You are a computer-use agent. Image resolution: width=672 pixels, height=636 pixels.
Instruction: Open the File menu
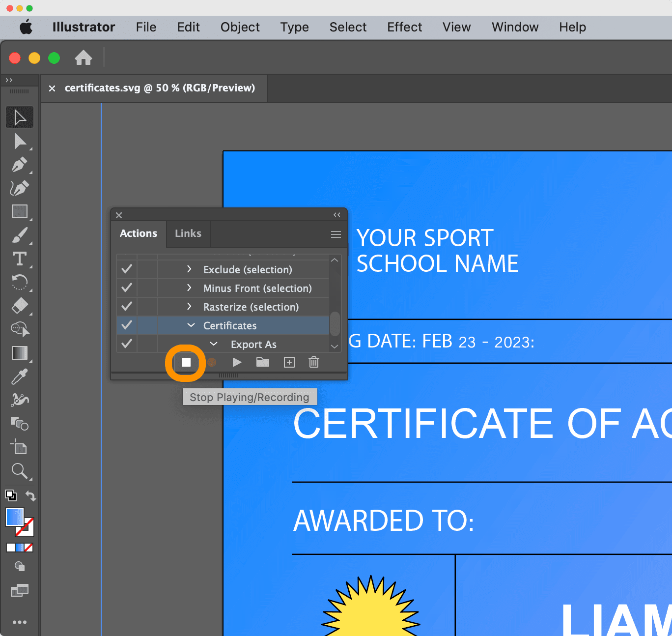coord(146,28)
